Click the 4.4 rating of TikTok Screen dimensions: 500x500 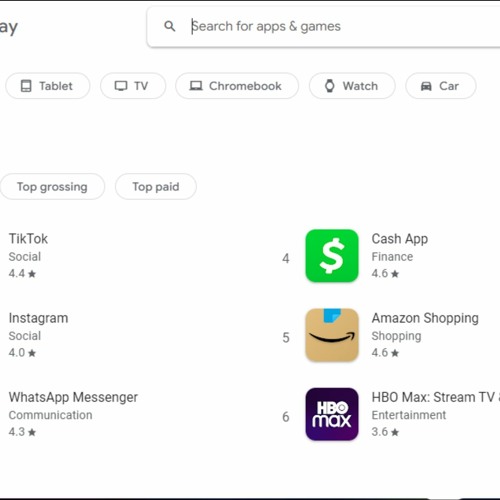[22, 274]
